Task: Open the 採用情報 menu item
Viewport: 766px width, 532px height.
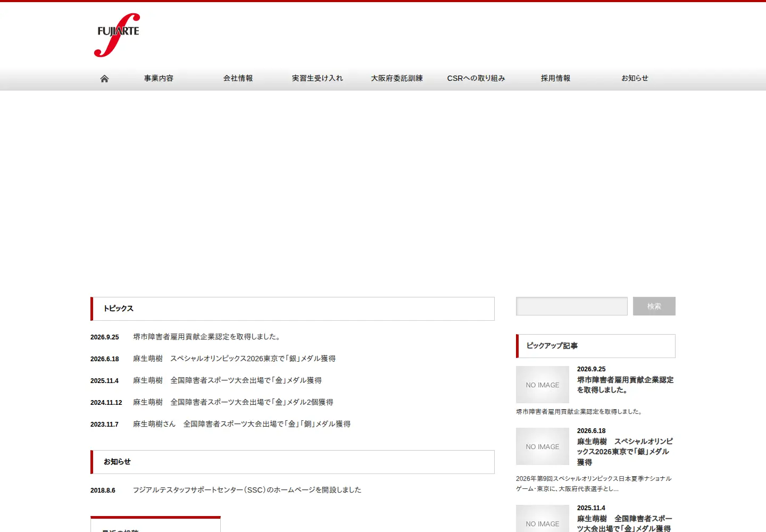Action: point(555,78)
